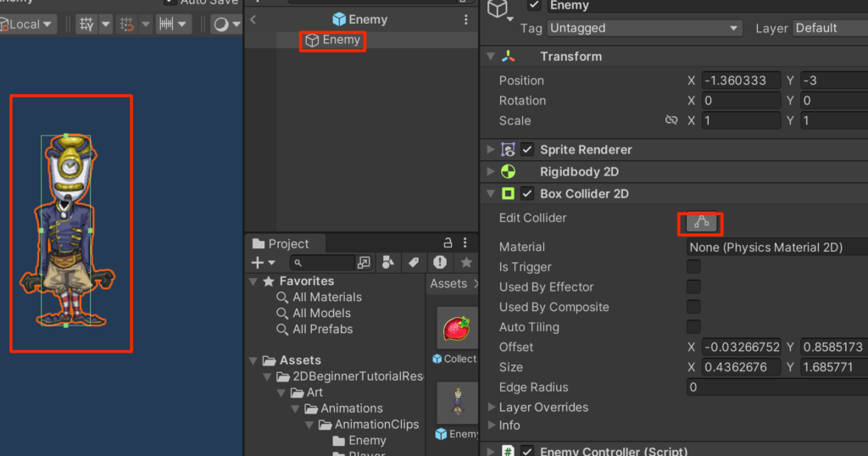Edit the Size Y value field
The width and height of the screenshot is (868, 456).
point(834,367)
